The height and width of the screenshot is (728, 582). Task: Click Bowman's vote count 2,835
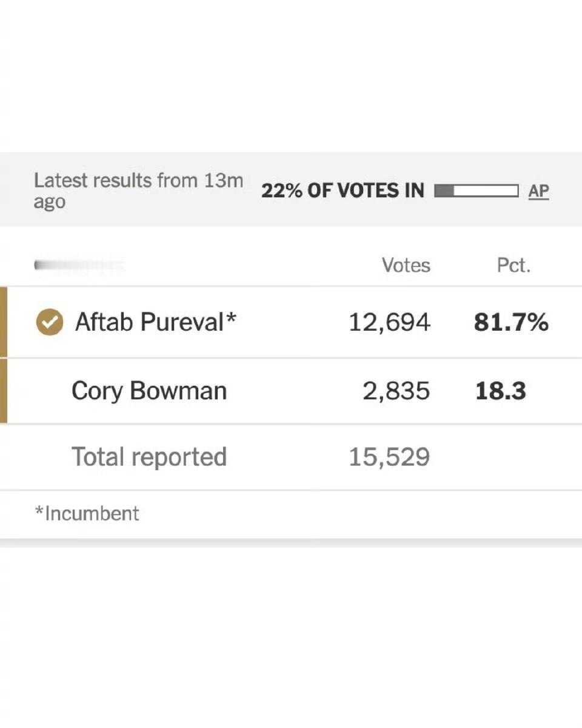[x=396, y=391]
